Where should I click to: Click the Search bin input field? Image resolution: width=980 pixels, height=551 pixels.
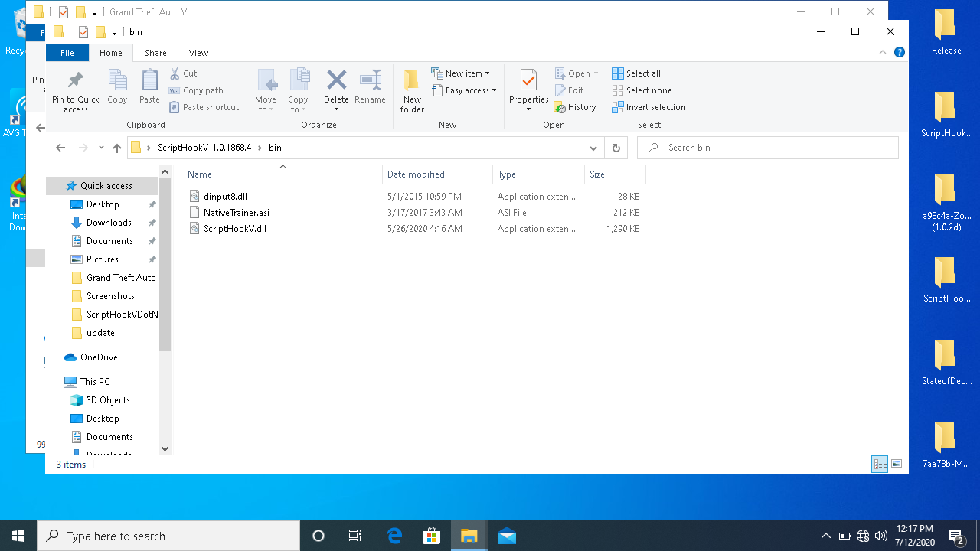[x=773, y=148]
